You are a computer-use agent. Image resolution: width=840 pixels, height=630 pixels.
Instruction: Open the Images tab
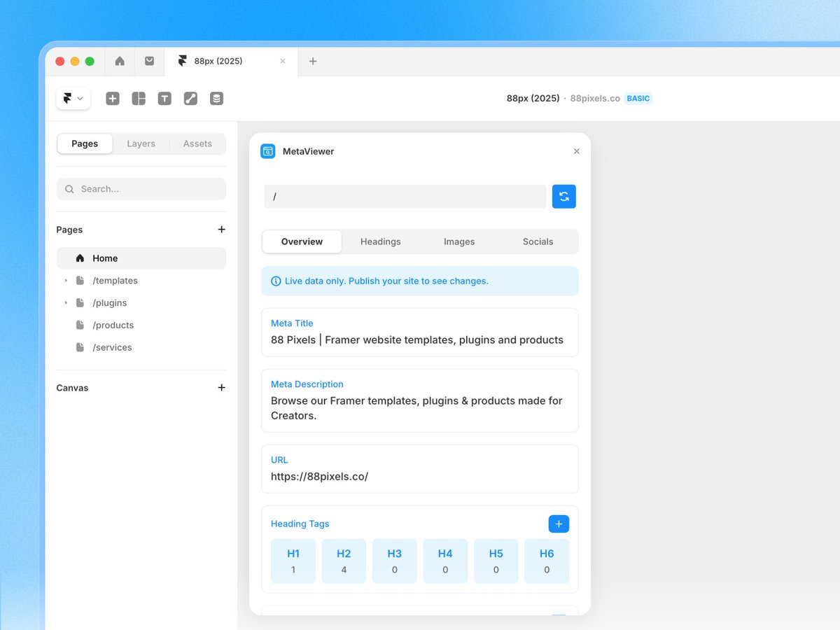[x=459, y=241]
